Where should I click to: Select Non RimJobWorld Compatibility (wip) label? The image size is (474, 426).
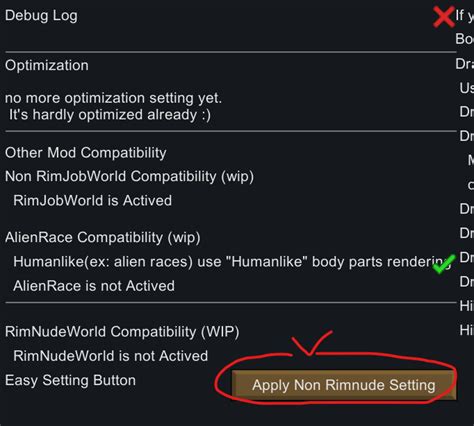tap(129, 176)
